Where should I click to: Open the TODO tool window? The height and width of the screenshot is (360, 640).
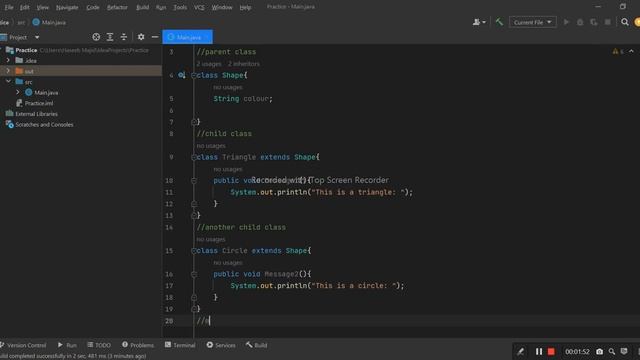coord(99,345)
